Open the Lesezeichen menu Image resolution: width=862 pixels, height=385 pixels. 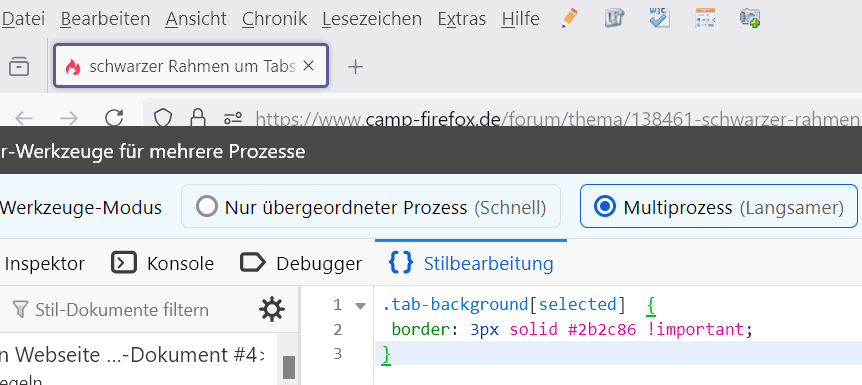pos(372,19)
